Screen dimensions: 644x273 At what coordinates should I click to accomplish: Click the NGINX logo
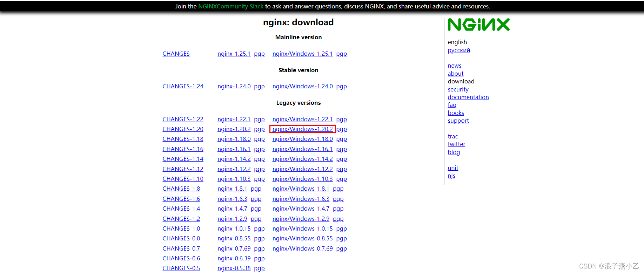(478, 25)
